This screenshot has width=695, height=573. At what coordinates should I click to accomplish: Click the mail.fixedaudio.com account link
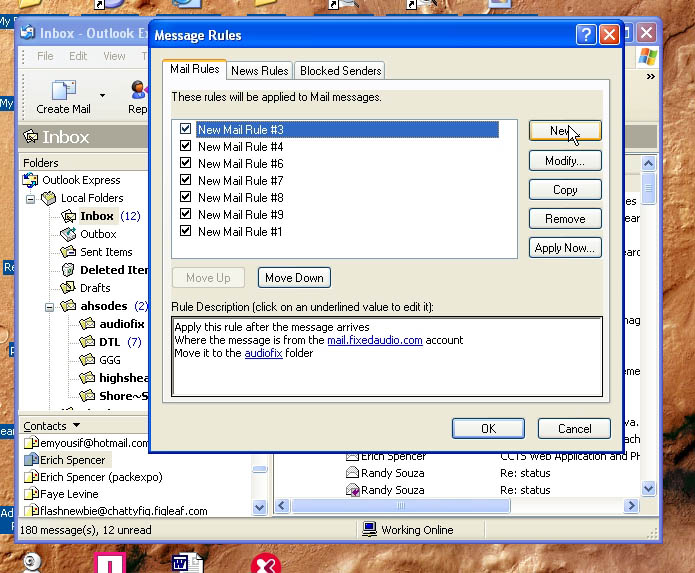pyautogui.click(x=375, y=340)
